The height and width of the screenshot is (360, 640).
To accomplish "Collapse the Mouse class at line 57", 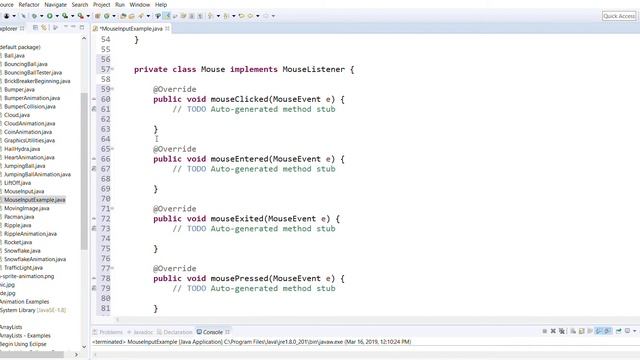I will click(113, 69).
